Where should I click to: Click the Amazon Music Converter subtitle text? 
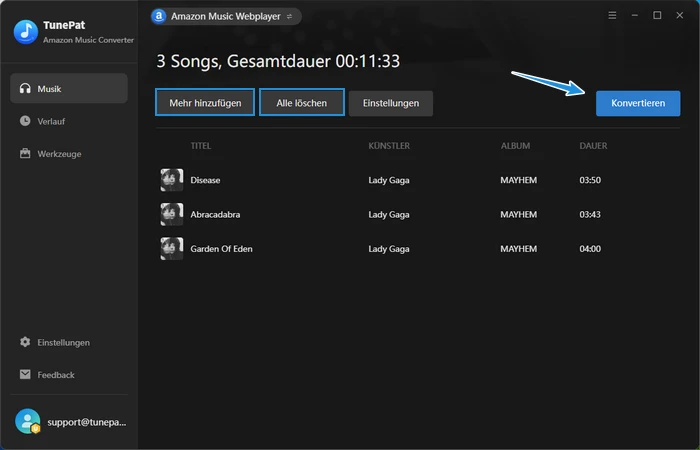tap(88, 40)
